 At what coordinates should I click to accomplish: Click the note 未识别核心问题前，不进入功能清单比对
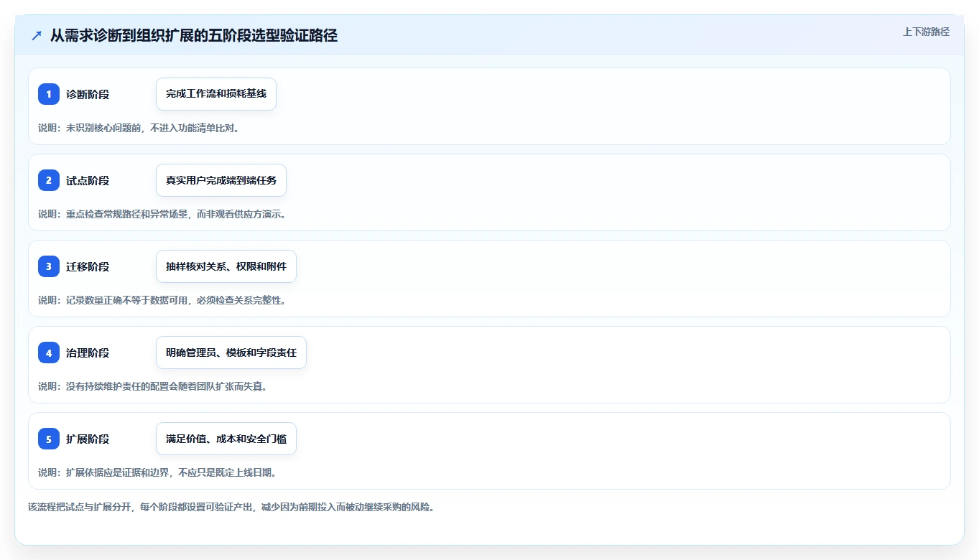pyautogui.click(x=139, y=128)
